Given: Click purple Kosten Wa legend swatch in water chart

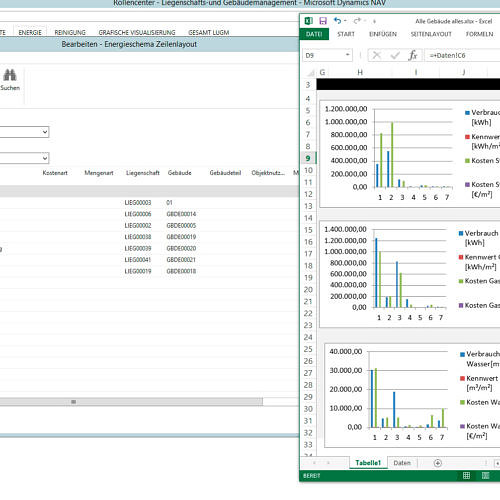Looking at the screenshot, I should (x=462, y=426).
